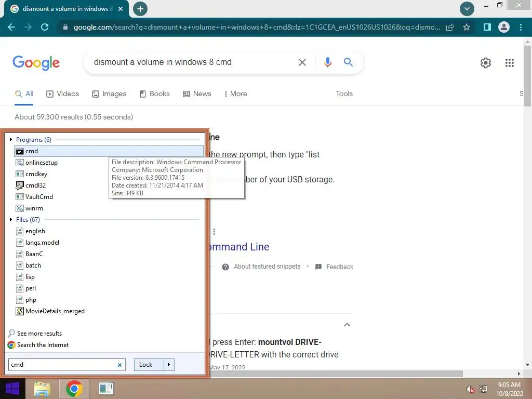This screenshot has width=532, height=399.
Task: Reload the Google search page
Action: coord(45,27)
